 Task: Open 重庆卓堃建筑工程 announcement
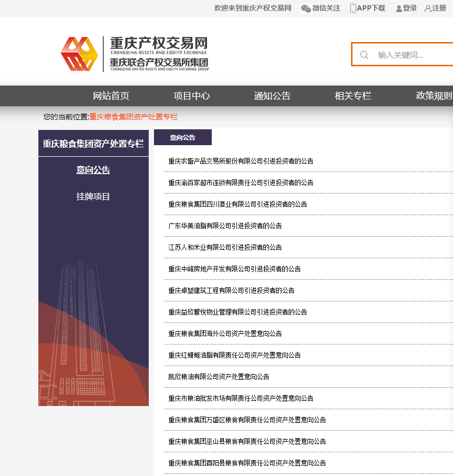click(x=232, y=290)
